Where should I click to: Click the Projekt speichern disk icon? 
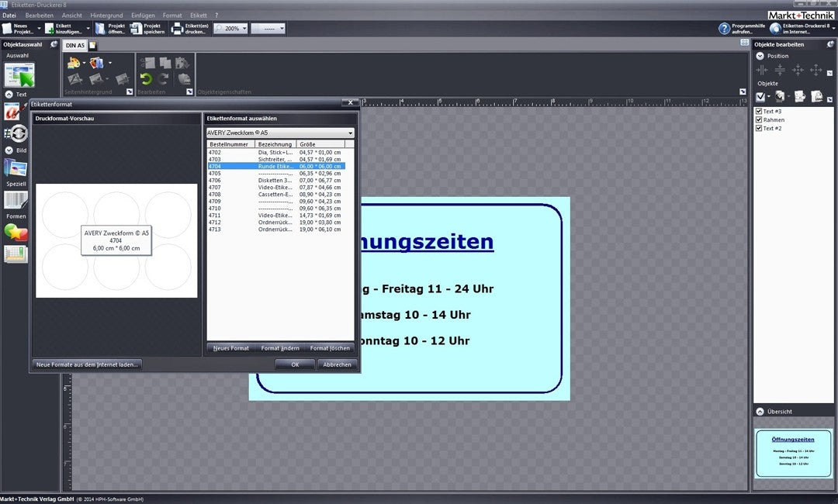[x=136, y=28]
